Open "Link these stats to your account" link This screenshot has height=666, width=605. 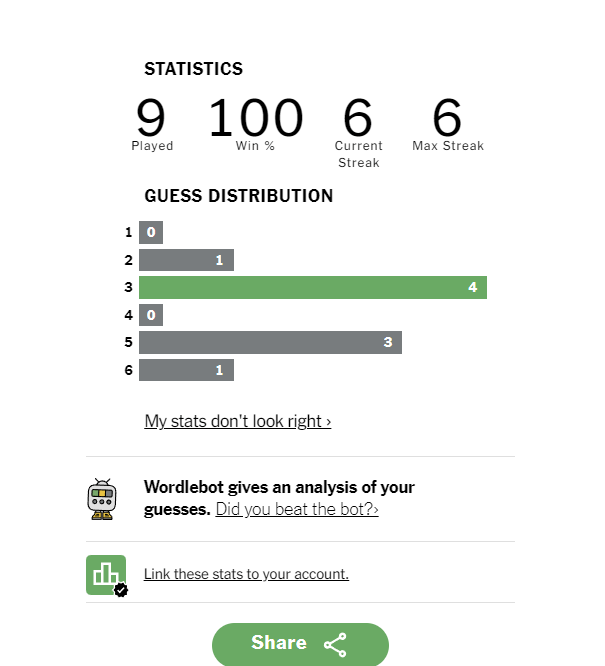tap(246, 574)
